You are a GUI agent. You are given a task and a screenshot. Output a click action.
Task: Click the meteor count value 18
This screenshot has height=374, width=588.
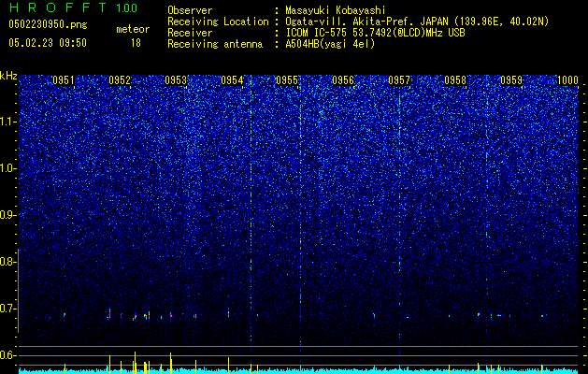click(x=136, y=43)
